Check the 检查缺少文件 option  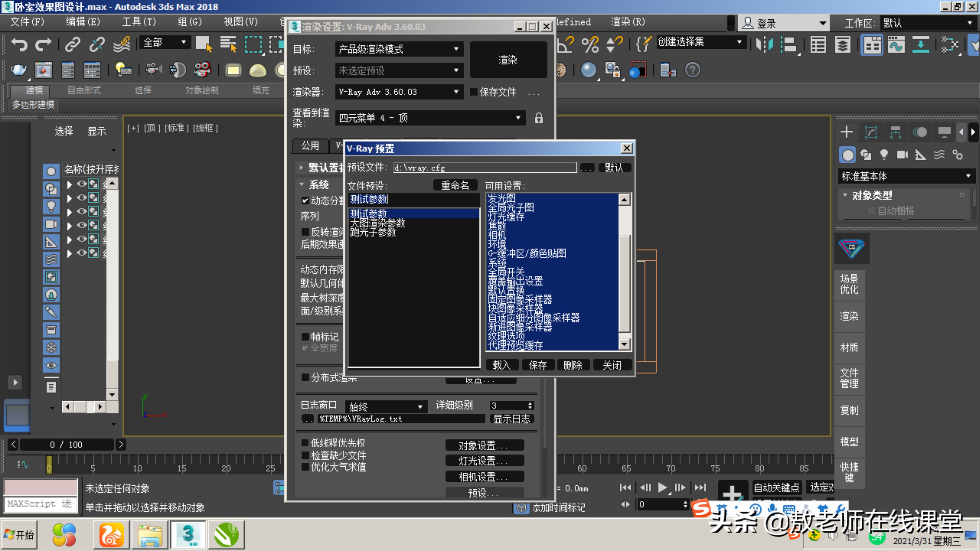coord(305,455)
